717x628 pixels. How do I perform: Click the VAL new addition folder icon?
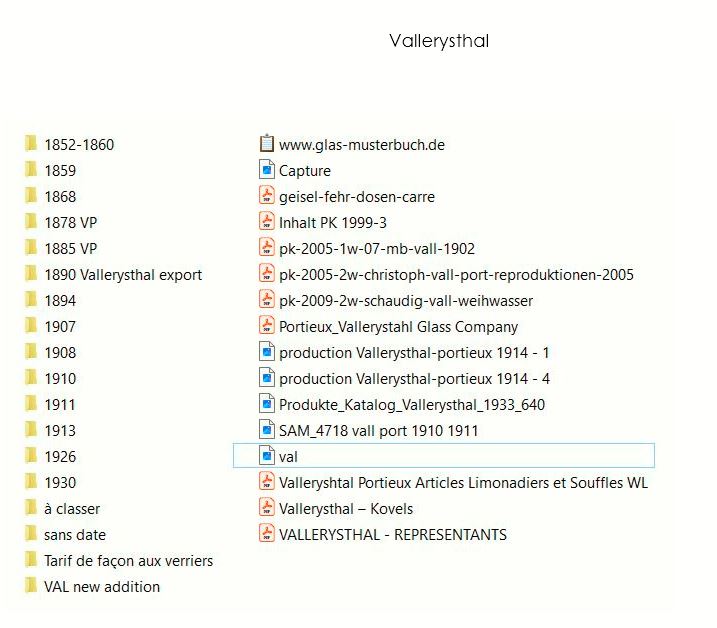[x=31, y=586]
